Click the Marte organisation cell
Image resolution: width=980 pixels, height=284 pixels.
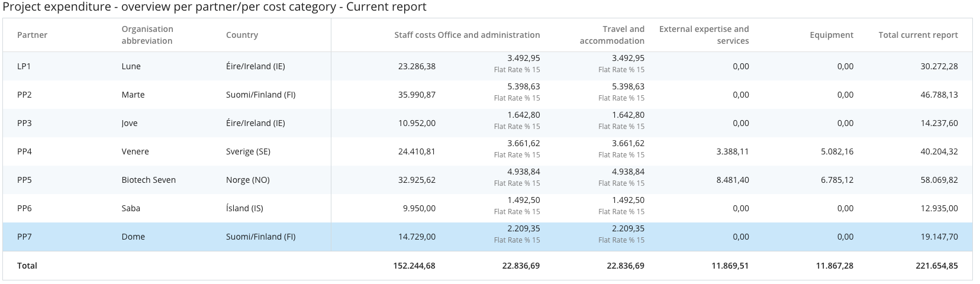133,95
